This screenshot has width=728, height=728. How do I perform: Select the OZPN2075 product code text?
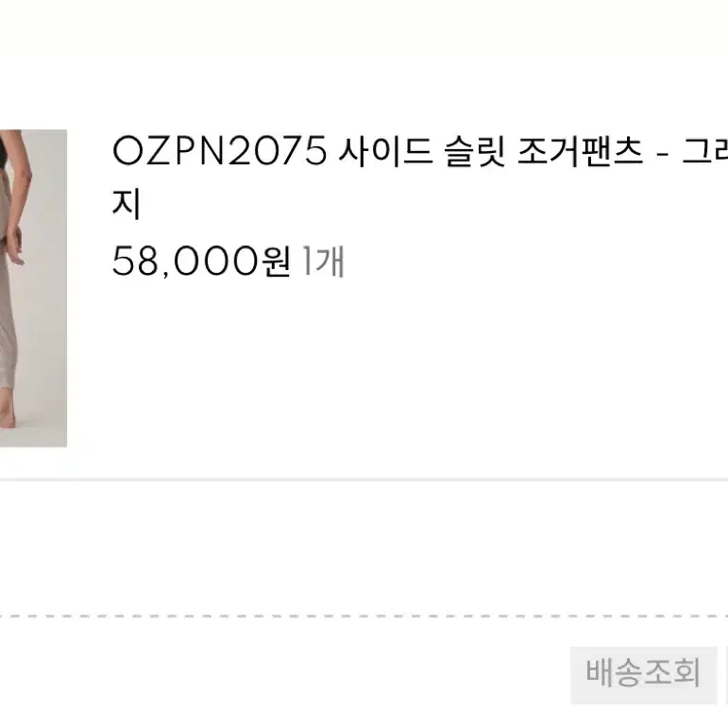(220, 151)
